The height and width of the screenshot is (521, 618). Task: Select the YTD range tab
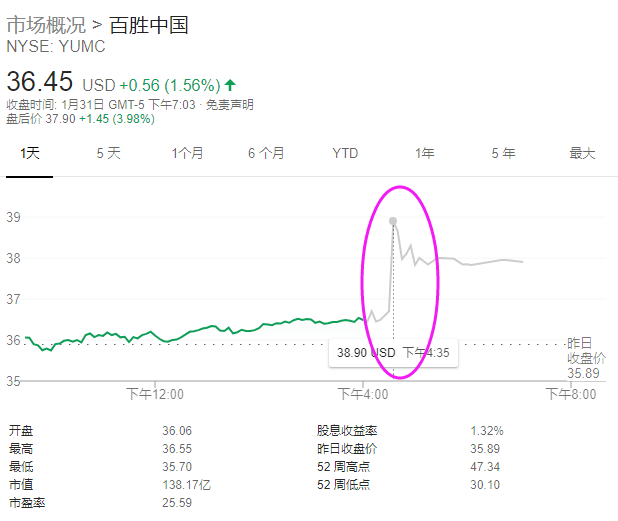[x=345, y=153]
